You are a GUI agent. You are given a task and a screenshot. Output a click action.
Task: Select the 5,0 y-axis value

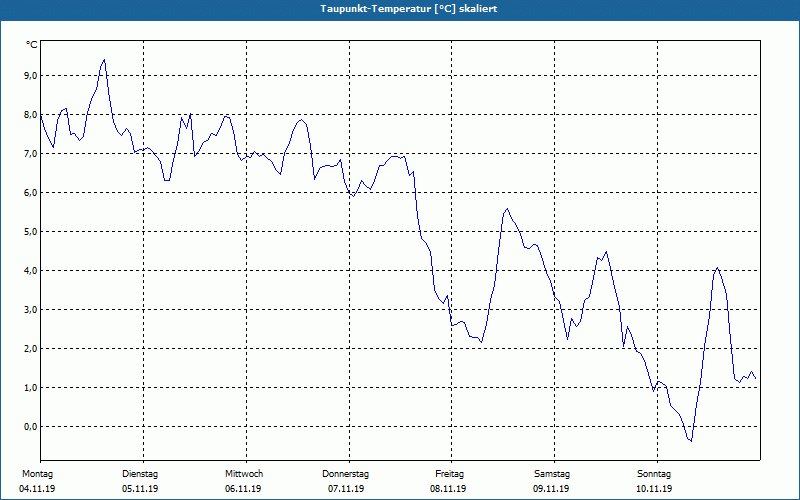[31, 232]
